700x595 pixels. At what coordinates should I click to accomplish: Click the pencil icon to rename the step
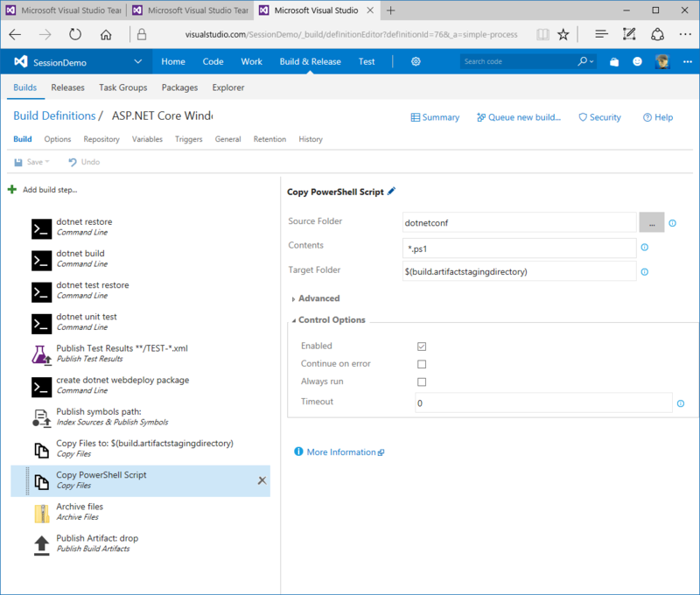[x=391, y=192]
